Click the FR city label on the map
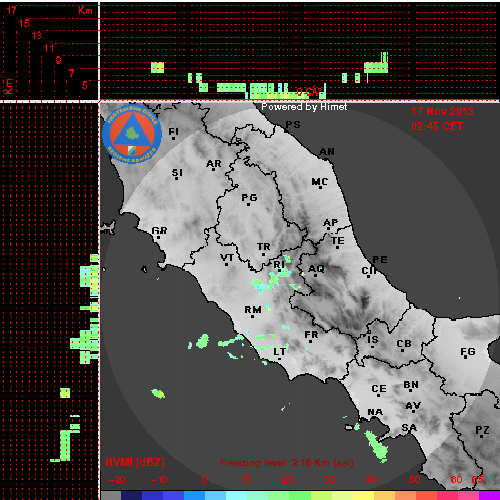The width and height of the screenshot is (500, 500). [311, 334]
